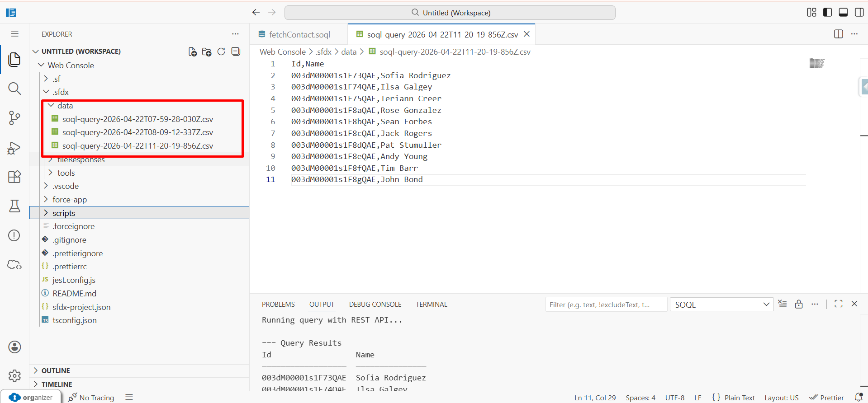Close the soql-query csv editor tab
The height and width of the screenshot is (403, 868).
tap(526, 34)
